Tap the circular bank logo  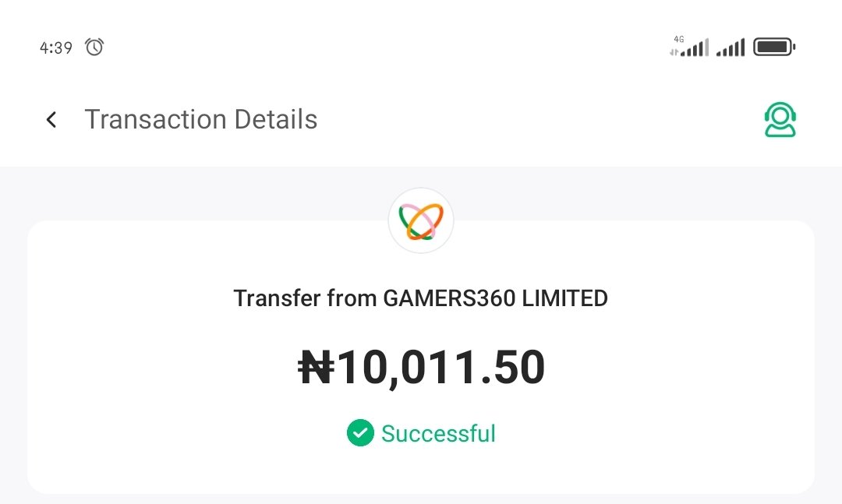(421, 220)
